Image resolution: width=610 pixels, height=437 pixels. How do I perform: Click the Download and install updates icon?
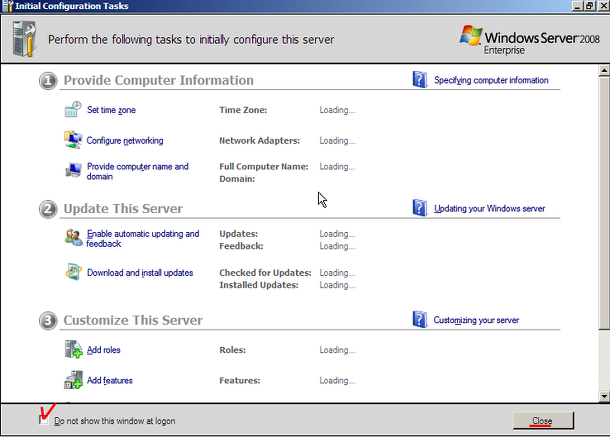click(73, 272)
